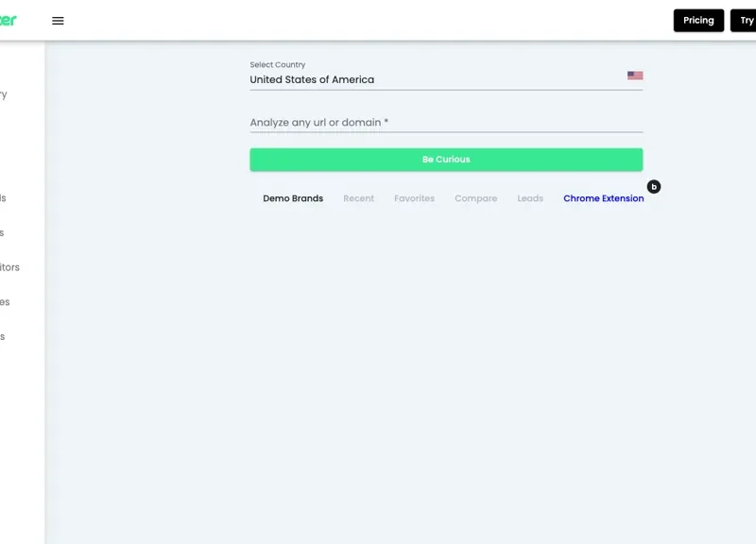Switch to the Demo Brands tab
The image size is (756, 544).
click(293, 198)
